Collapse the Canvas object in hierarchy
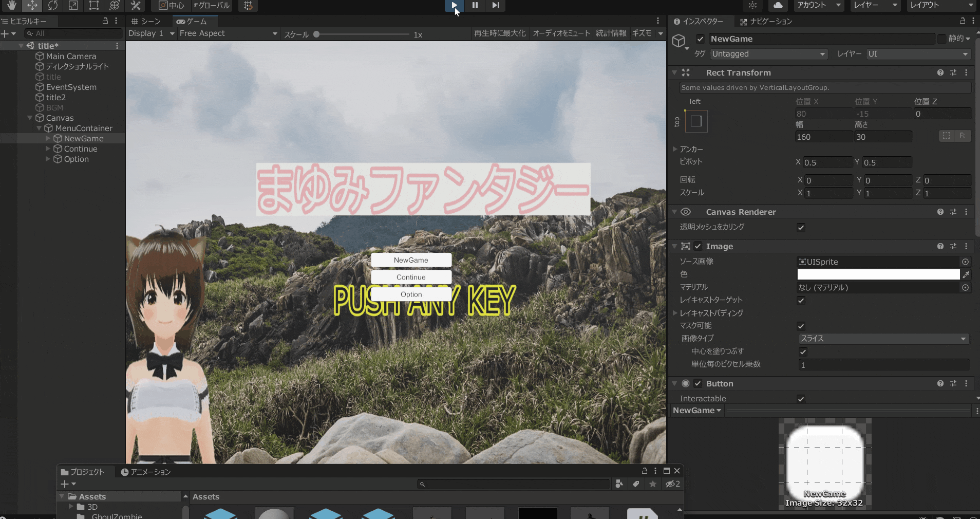This screenshot has height=519, width=980. [30, 118]
